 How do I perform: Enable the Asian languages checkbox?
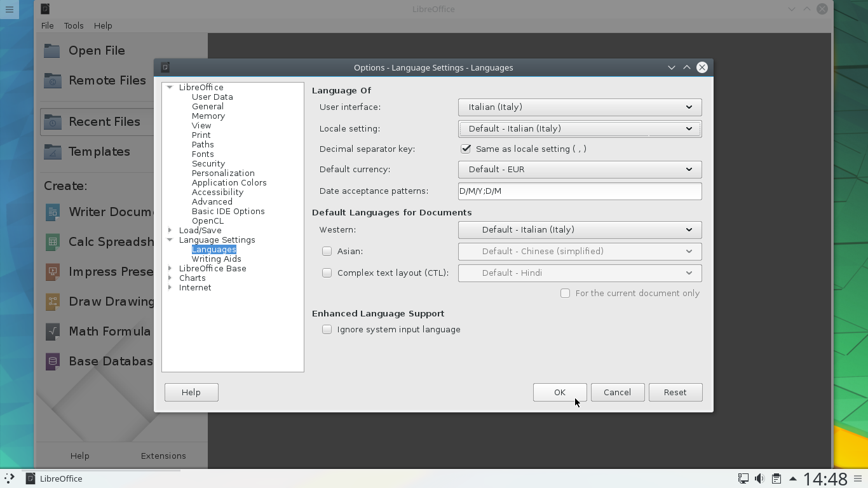point(327,251)
